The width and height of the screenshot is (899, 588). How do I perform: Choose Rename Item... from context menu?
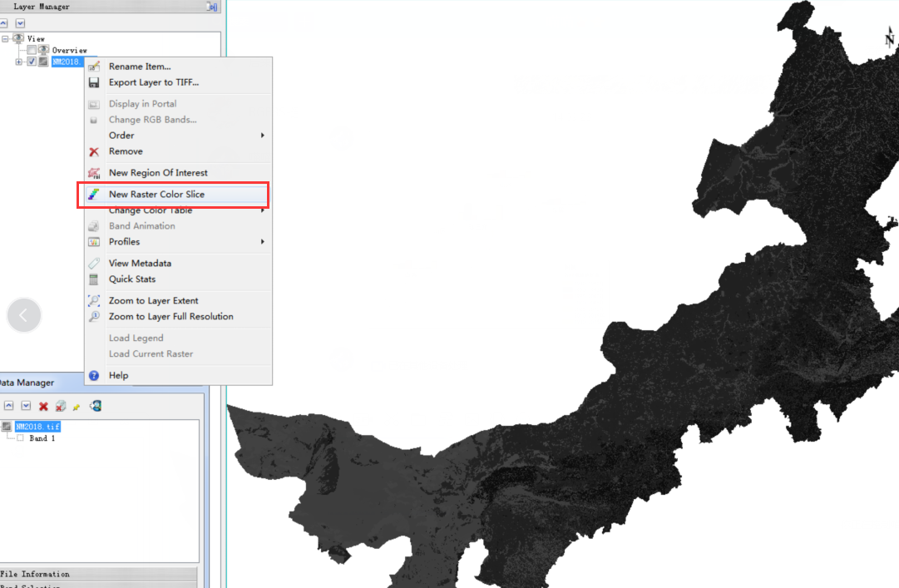(x=140, y=67)
